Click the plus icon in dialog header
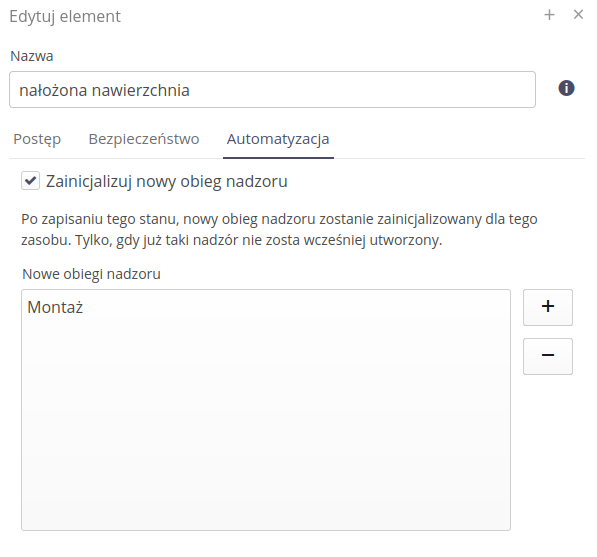The width and height of the screenshot is (597, 557). (549, 15)
